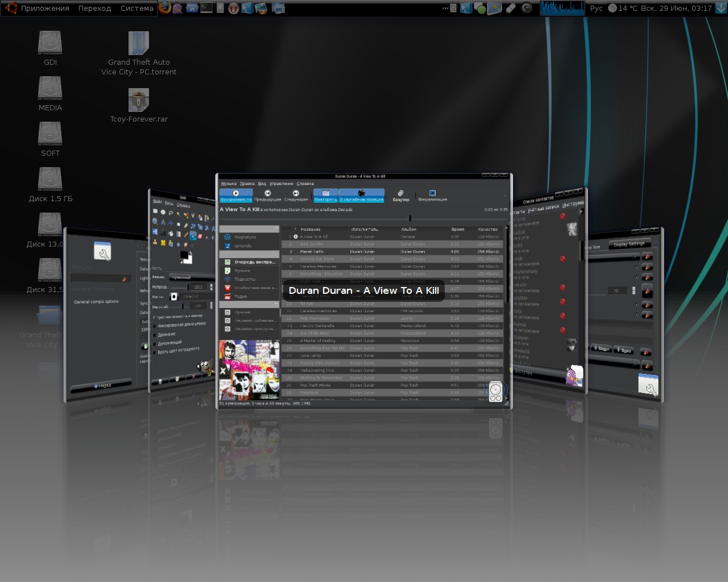The height and width of the screenshot is (582, 728).
Task: Select the first automatic playlist (Лучшие)
Action: (249, 312)
